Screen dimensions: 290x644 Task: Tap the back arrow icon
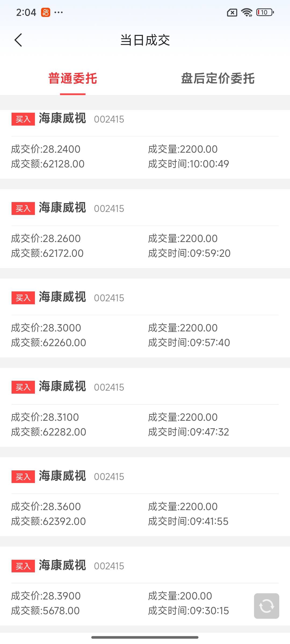click(18, 40)
